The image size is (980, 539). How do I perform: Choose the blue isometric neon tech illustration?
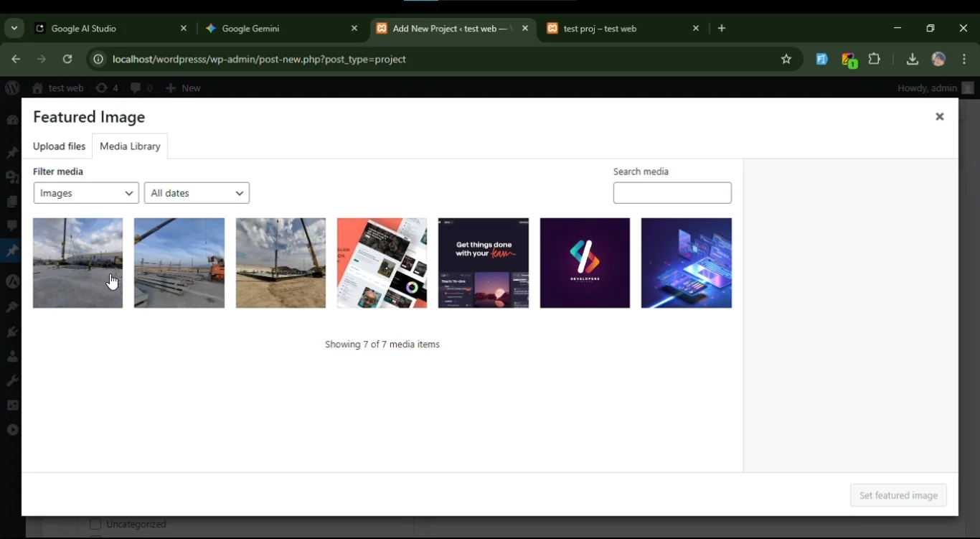tap(687, 263)
